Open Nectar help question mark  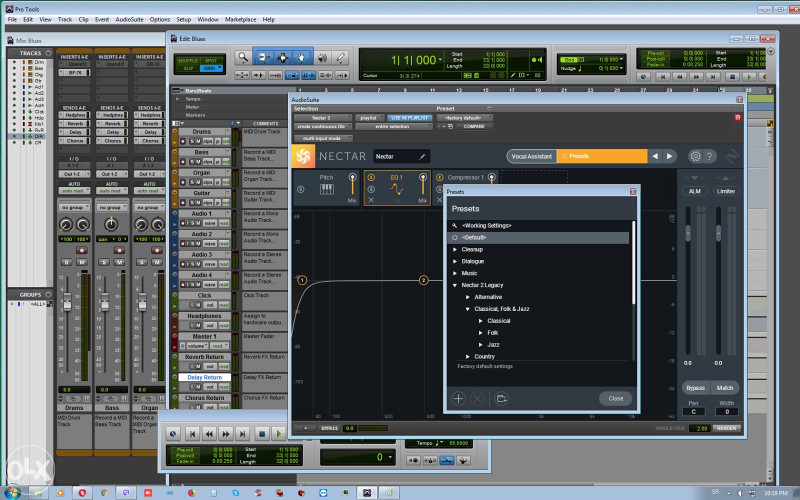pos(709,156)
